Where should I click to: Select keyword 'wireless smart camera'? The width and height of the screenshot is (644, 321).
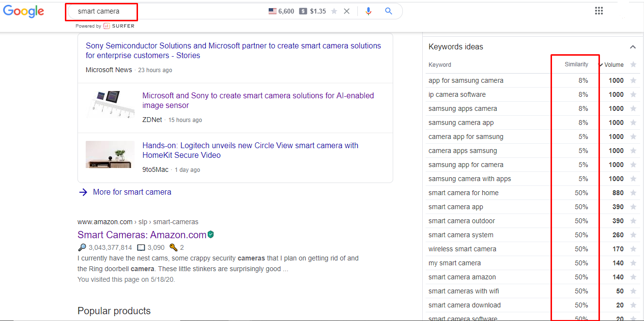point(462,249)
